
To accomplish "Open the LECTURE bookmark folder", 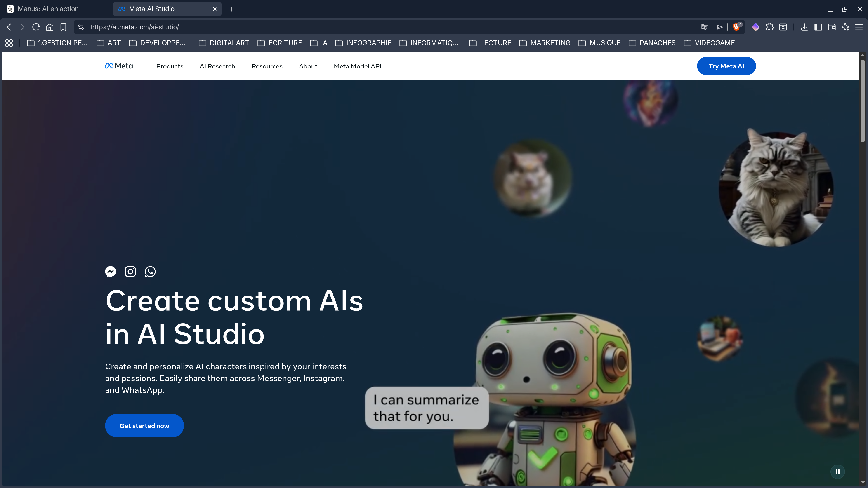I will [x=490, y=43].
